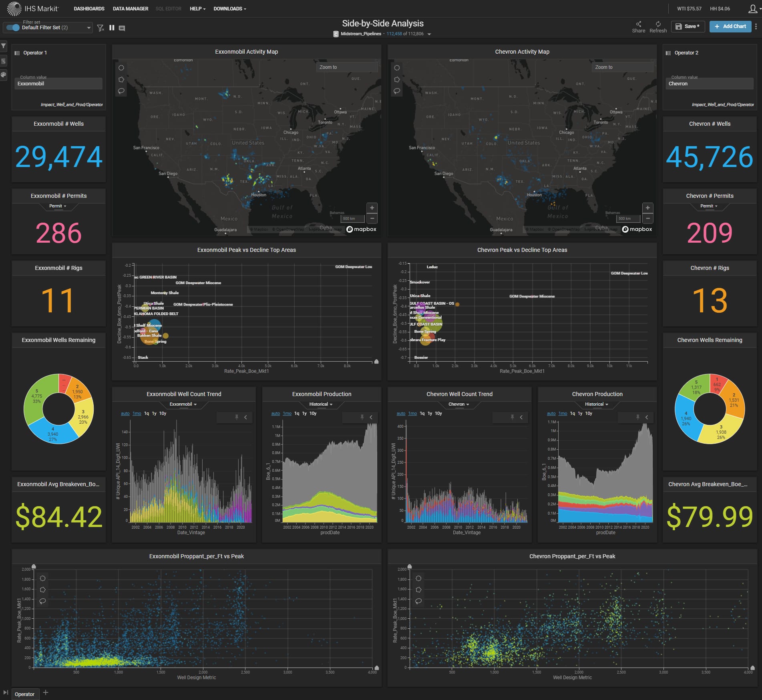Click the clear filters funnel icon

[x=100, y=28]
